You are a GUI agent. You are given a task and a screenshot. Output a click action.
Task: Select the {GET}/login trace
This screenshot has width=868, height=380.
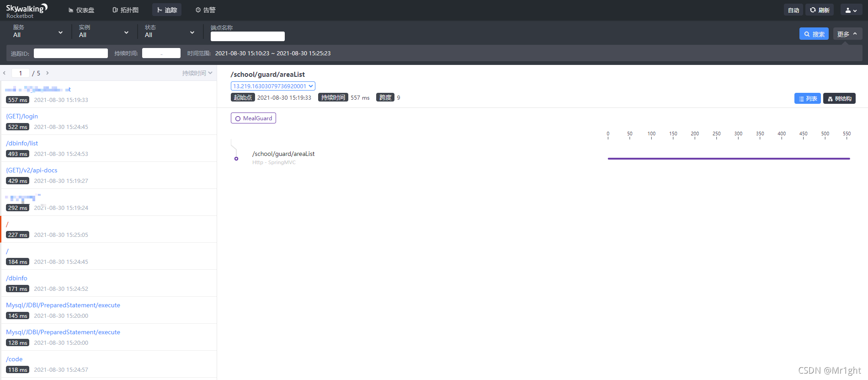pos(108,121)
